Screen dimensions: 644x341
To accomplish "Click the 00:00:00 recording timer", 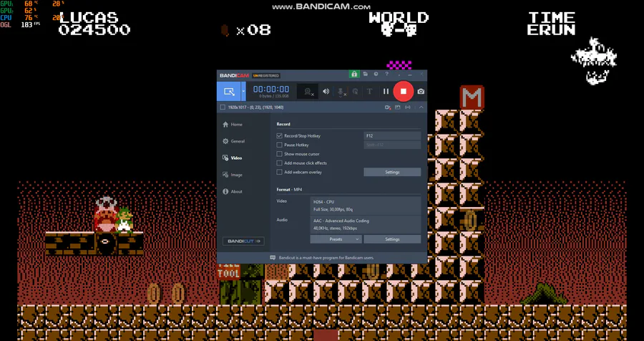I will 271,90.
